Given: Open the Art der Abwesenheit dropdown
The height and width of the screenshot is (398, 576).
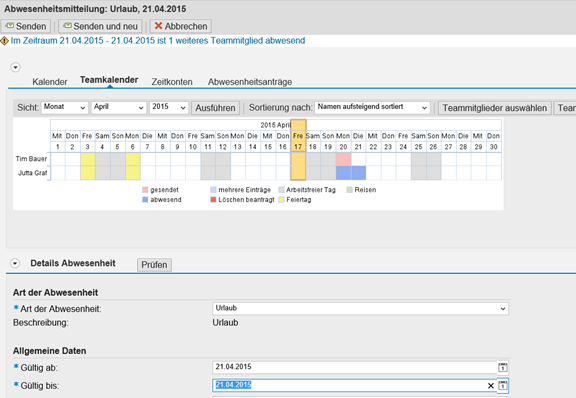Looking at the screenshot, I should (360, 308).
